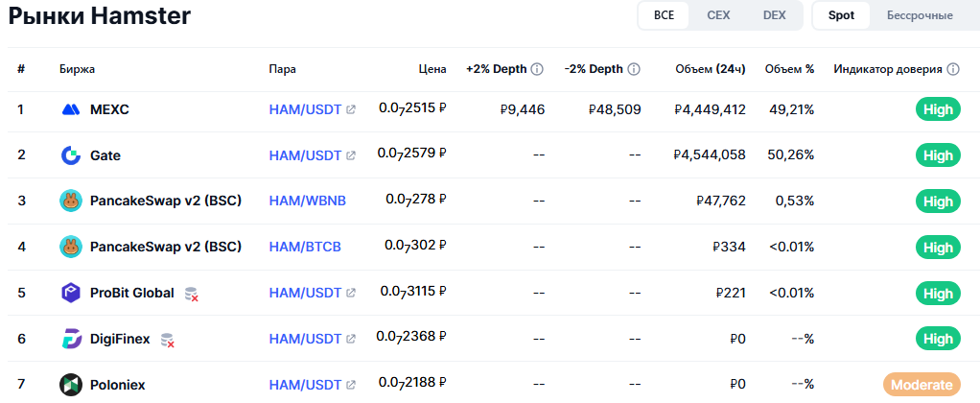Click PancakeSwap logo in HAM/BTCB row
Screen dimensions: 980x403
click(x=71, y=247)
